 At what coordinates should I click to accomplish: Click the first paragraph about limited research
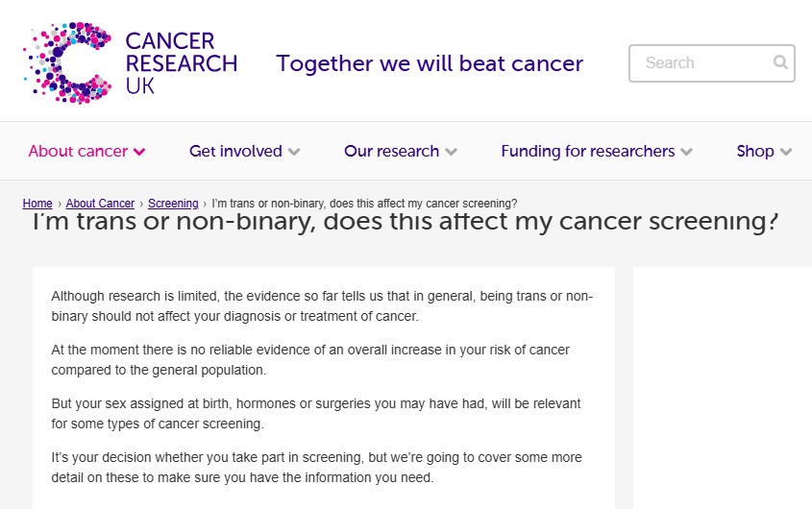pos(322,305)
